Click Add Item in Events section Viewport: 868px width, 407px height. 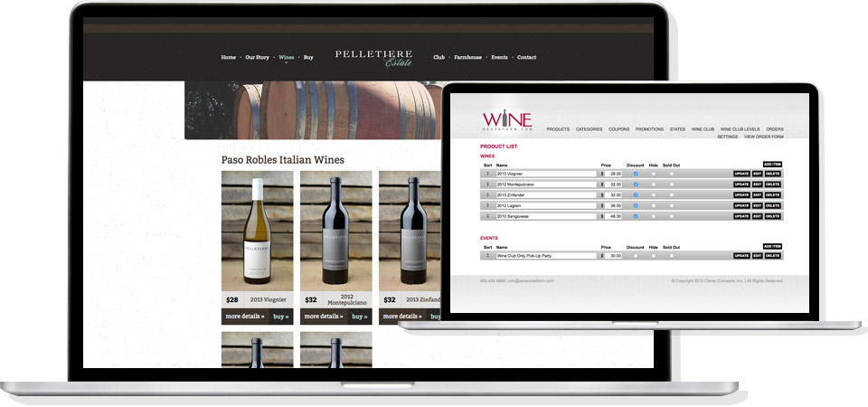pyautogui.click(x=772, y=246)
